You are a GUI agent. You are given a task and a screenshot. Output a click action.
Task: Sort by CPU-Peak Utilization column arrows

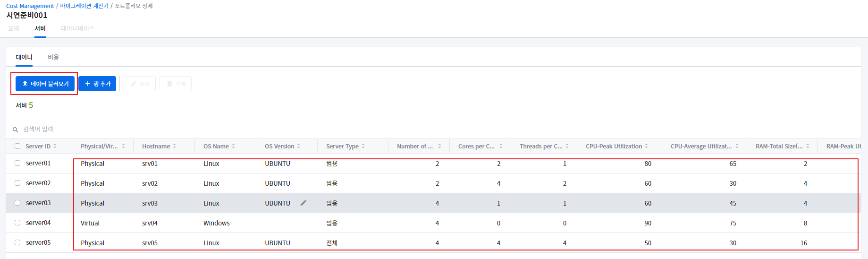point(647,146)
